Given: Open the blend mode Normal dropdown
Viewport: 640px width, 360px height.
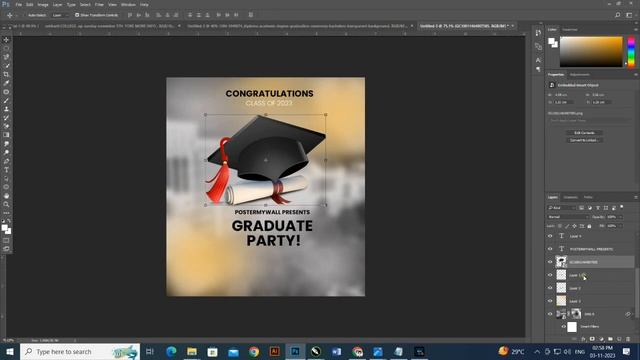Looking at the screenshot, I should point(568,217).
